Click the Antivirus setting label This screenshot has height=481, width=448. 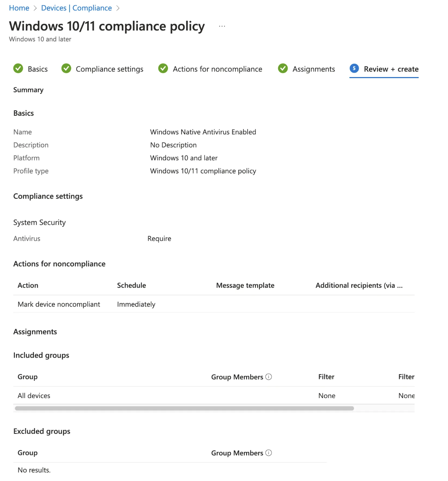(x=27, y=238)
